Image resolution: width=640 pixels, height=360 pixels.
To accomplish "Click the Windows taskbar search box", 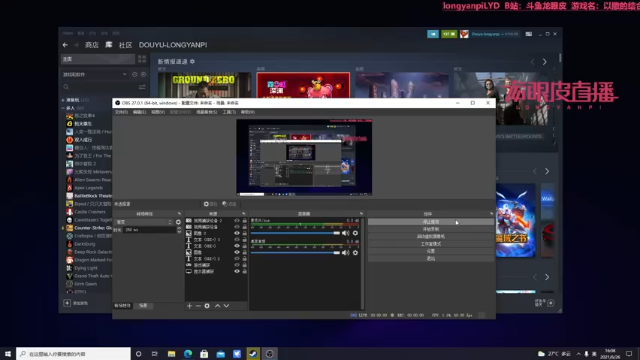I will pos(73,354).
